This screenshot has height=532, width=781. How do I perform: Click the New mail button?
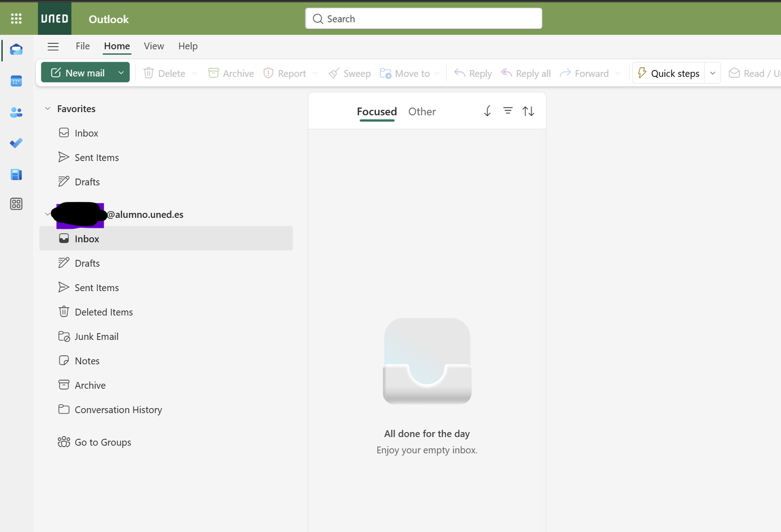click(77, 73)
